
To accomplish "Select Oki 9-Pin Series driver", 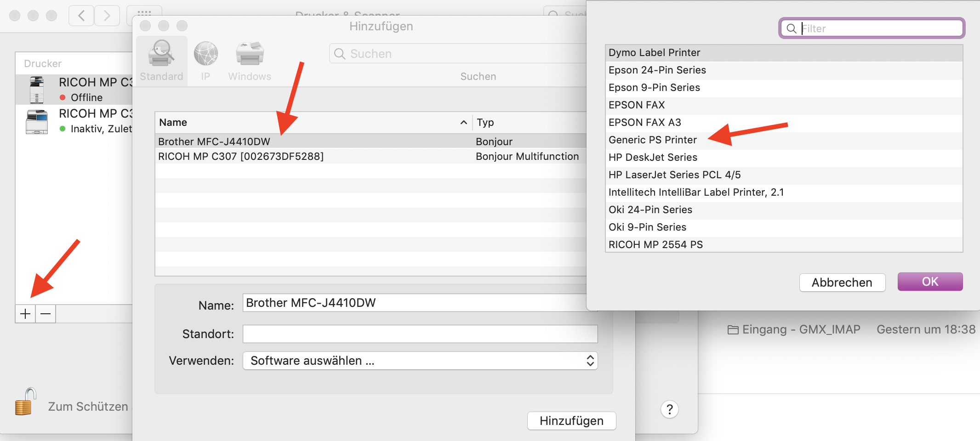I will (x=784, y=227).
